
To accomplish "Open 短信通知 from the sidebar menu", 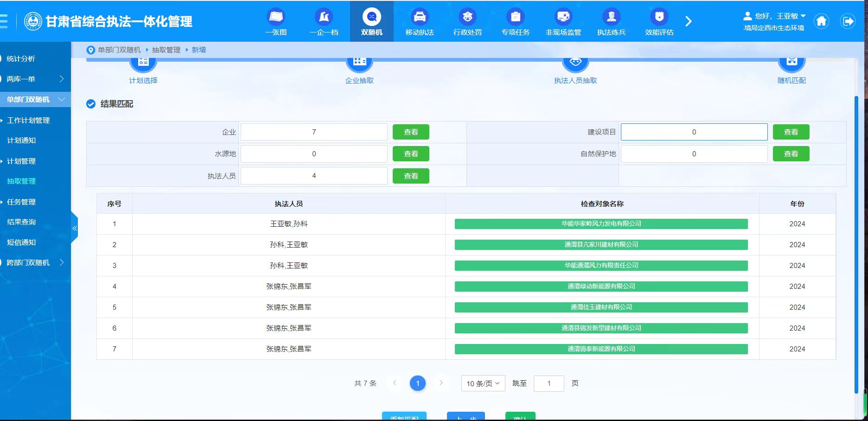I will point(21,242).
